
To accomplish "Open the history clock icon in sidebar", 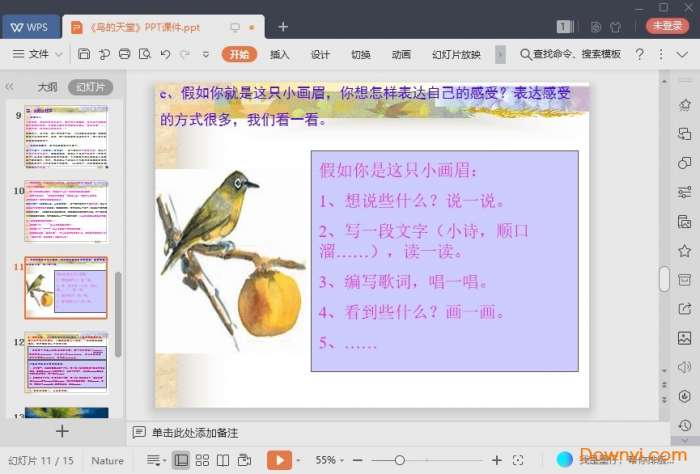I will 684,425.
